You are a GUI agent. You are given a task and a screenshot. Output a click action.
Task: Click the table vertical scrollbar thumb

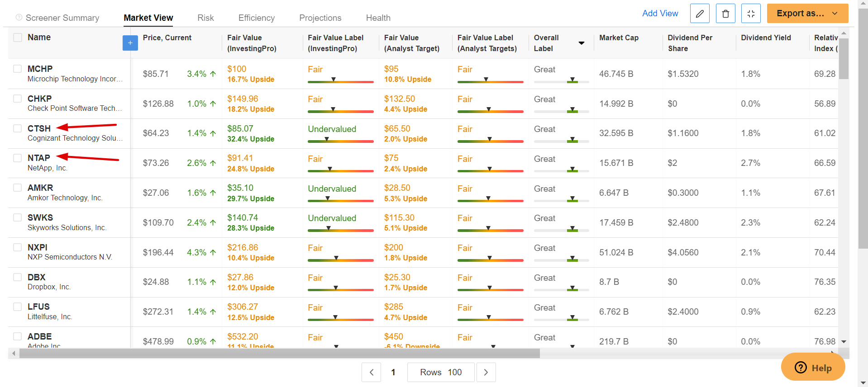(844, 59)
